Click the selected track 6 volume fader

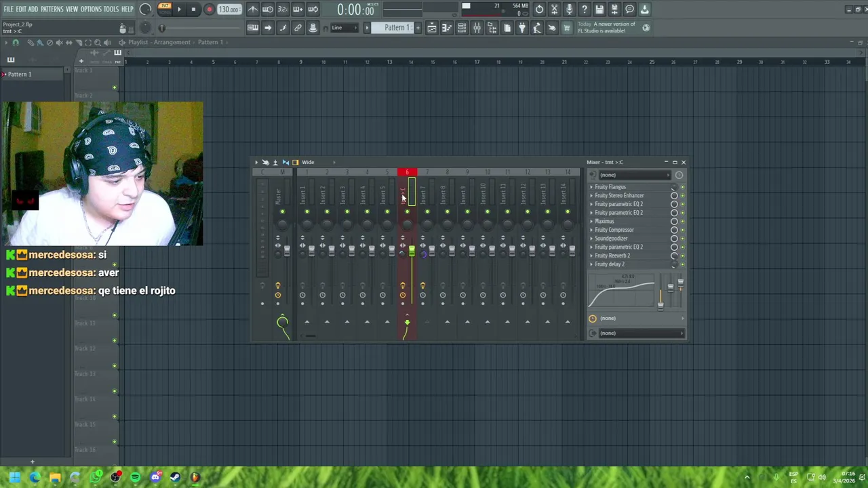412,251
